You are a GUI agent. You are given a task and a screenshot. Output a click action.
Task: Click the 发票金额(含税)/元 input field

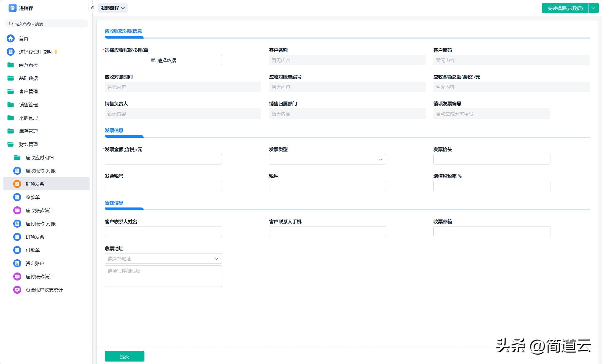pos(163,159)
